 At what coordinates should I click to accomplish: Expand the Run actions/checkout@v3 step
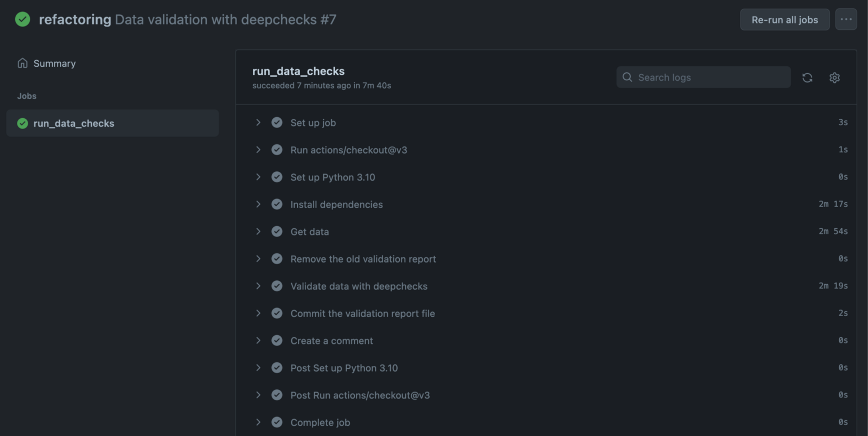click(x=258, y=150)
